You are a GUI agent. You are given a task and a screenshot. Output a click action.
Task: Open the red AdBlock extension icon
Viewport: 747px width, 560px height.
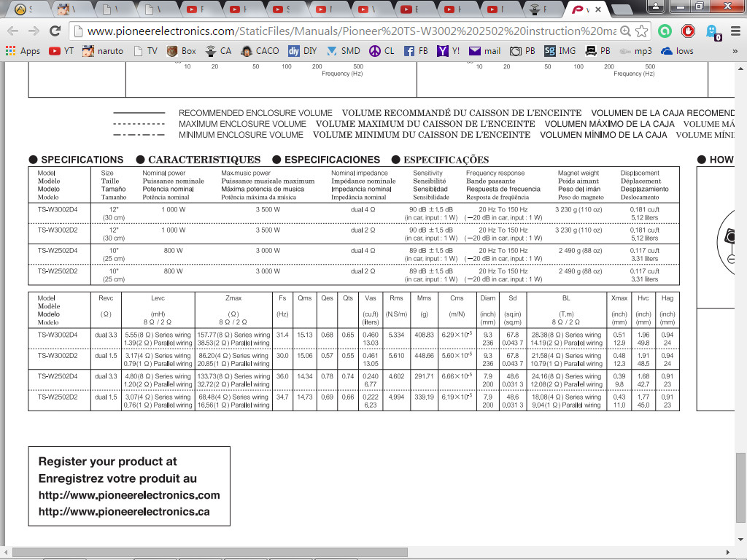[688, 31]
